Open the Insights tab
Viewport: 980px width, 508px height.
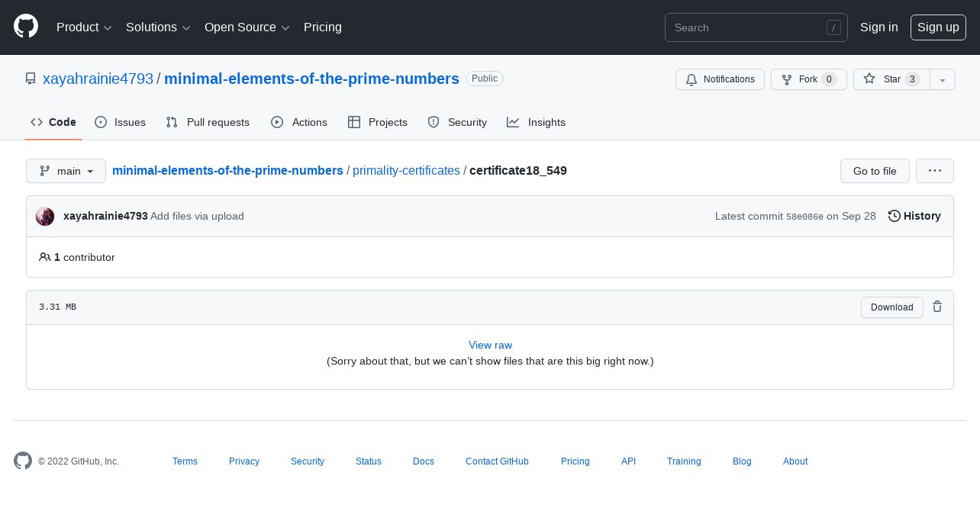coord(537,122)
